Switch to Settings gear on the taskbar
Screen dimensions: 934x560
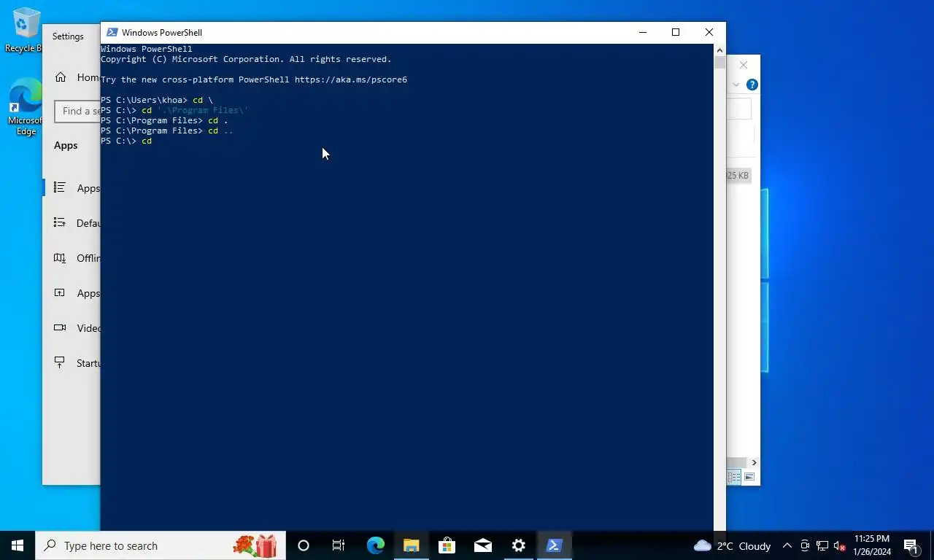point(519,545)
